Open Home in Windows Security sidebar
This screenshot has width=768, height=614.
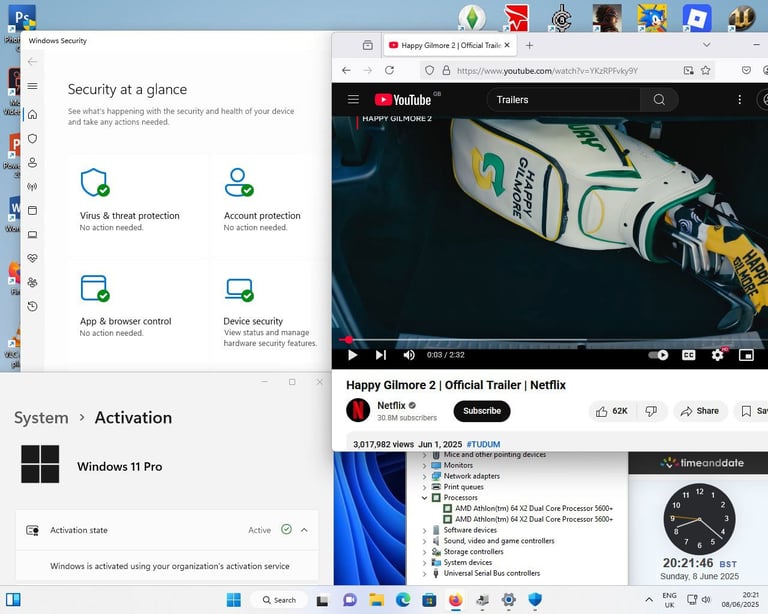tap(32, 114)
